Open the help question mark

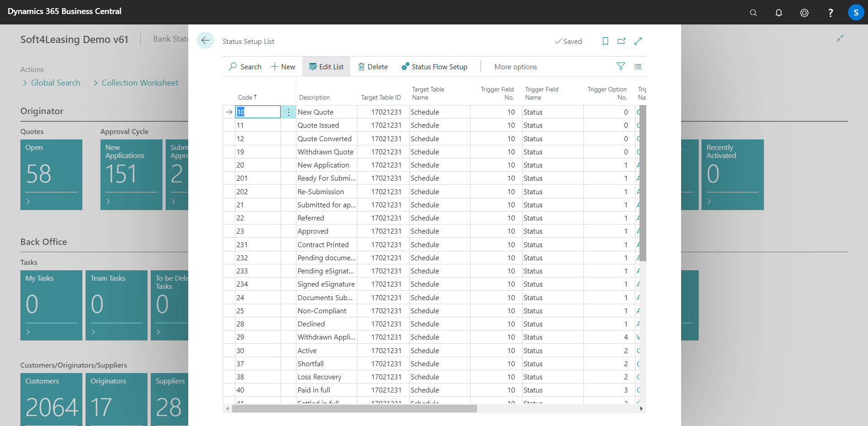coord(830,13)
